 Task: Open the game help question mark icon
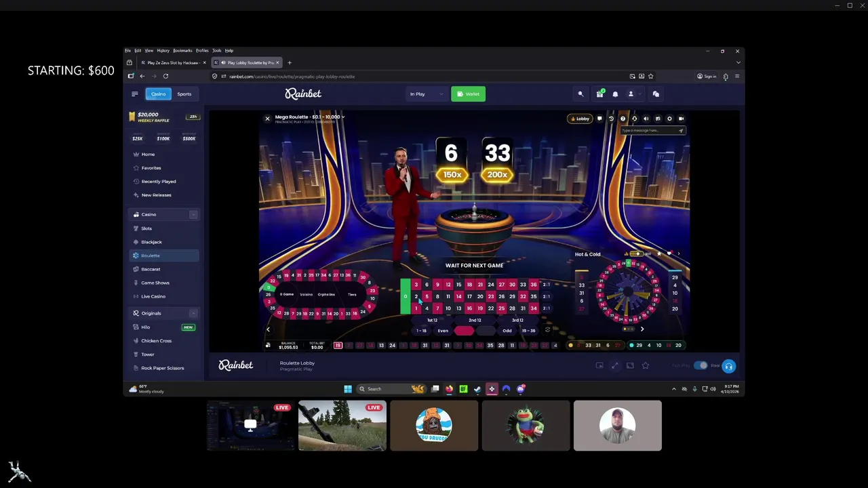tap(623, 119)
